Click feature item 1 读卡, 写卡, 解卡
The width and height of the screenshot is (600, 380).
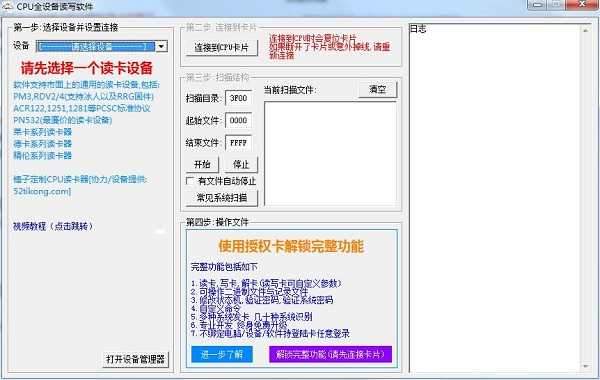pyautogui.click(x=266, y=284)
